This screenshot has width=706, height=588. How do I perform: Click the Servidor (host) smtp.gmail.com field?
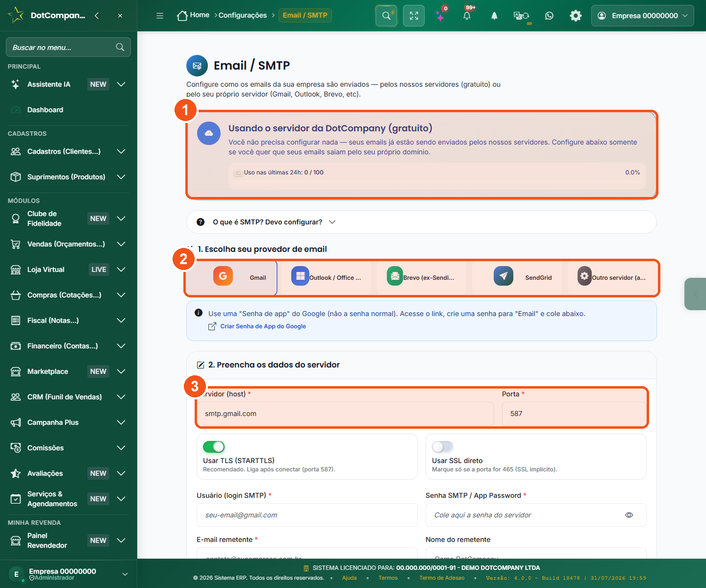[345, 414]
